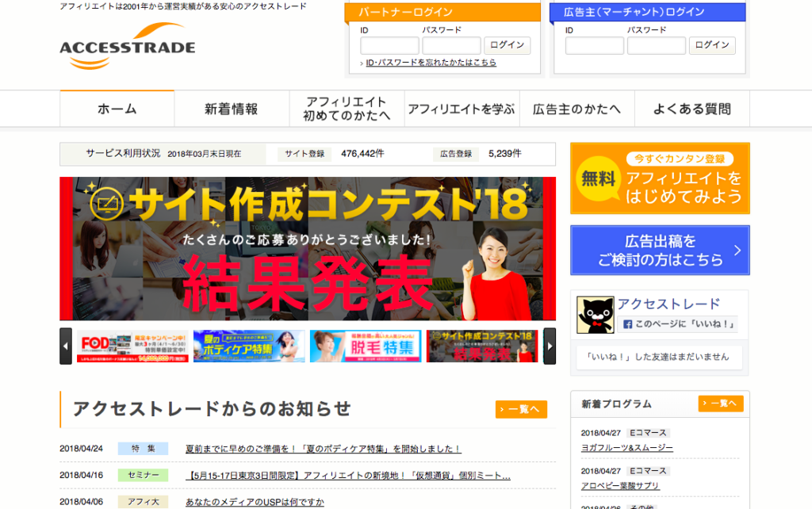This screenshot has height=509, width=812.
Task: Select the 脱毛特集 thumbnail
Action: [x=366, y=346]
